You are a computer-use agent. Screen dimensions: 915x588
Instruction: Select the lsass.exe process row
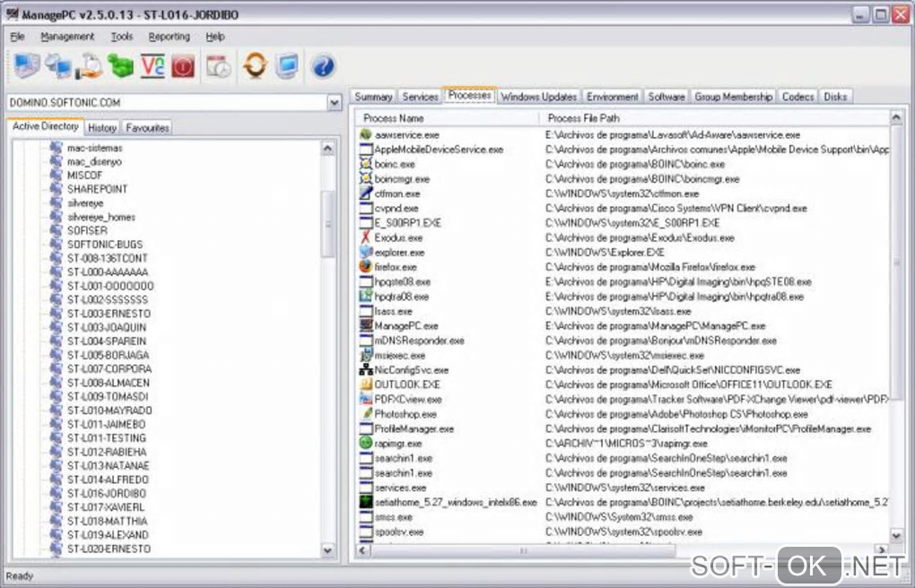(623, 311)
